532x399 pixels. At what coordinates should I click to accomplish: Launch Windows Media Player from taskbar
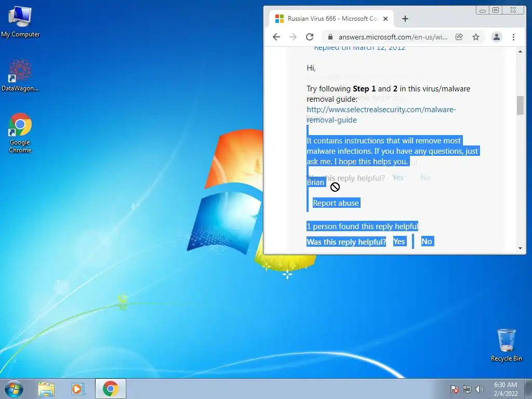click(78, 389)
